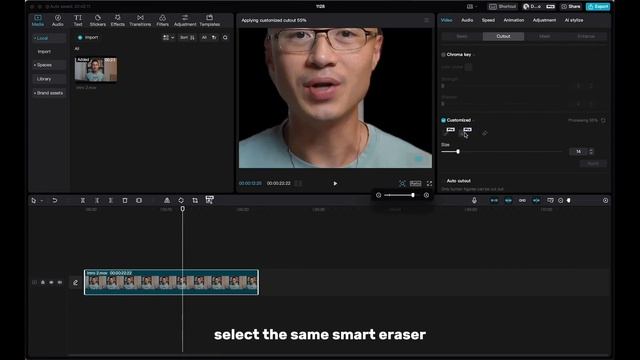Search the media library with magnifier icon
Viewport: 640px width, 360px height.
pos(225,38)
